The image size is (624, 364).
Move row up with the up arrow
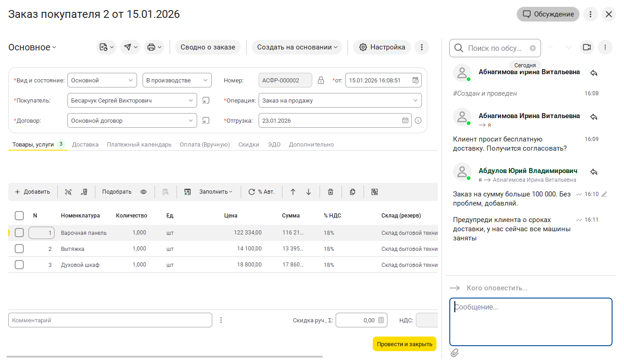(x=293, y=192)
